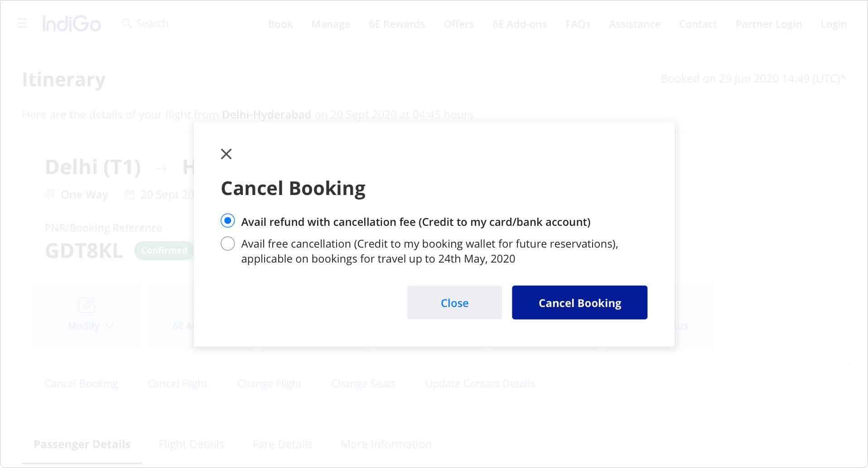Click the Modify pencil icon
The height and width of the screenshot is (468, 868).
point(87,305)
